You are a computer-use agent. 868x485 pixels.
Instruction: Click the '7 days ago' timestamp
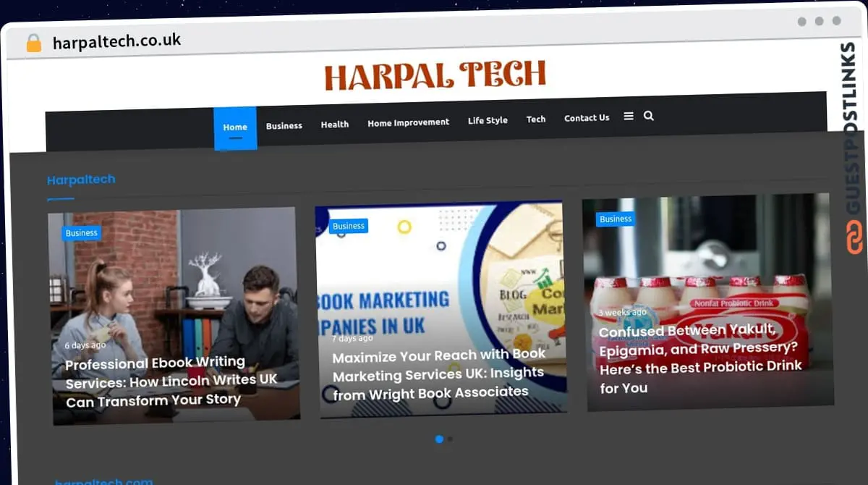click(352, 338)
